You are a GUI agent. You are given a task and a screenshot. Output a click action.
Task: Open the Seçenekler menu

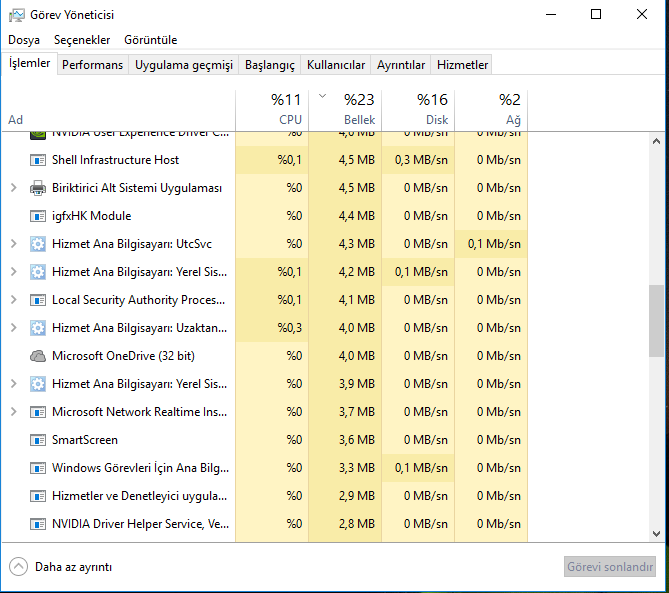pyautogui.click(x=82, y=40)
